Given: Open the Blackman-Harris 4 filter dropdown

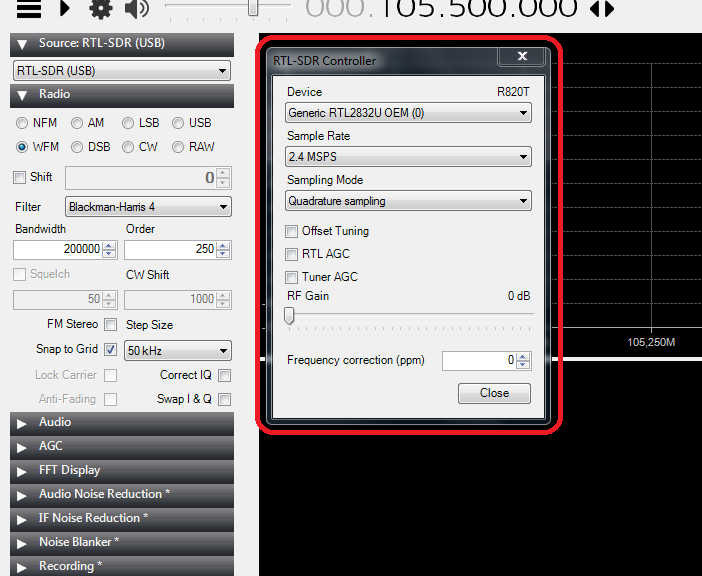Looking at the screenshot, I should 148,207.
